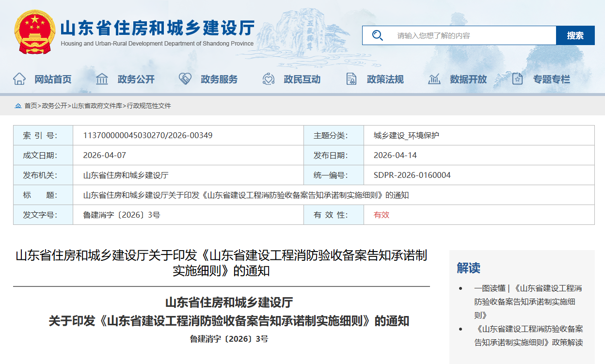Open the 网站首页 menu item
The height and width of the screenshot is (364, 605).
[x=53, y=79]
